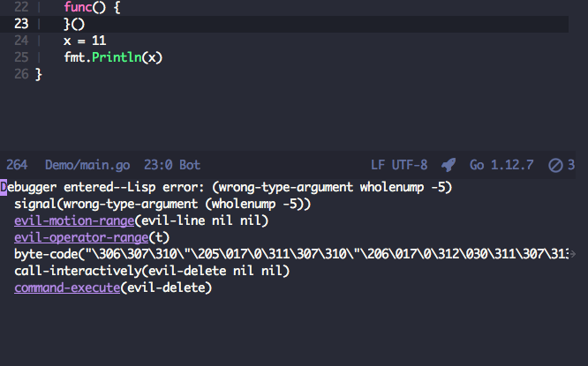Click the closing brace on line 26
588x366 pixels.
39,75
